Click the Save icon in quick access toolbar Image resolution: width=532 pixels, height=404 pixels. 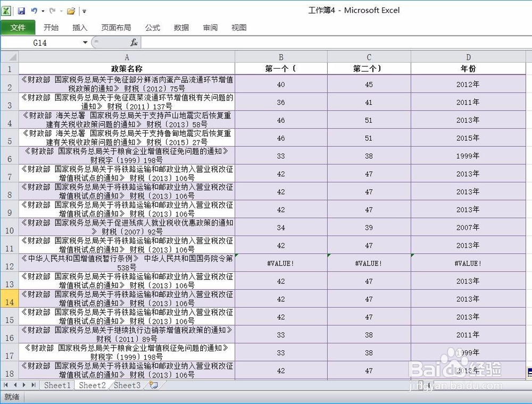[21, 11]
